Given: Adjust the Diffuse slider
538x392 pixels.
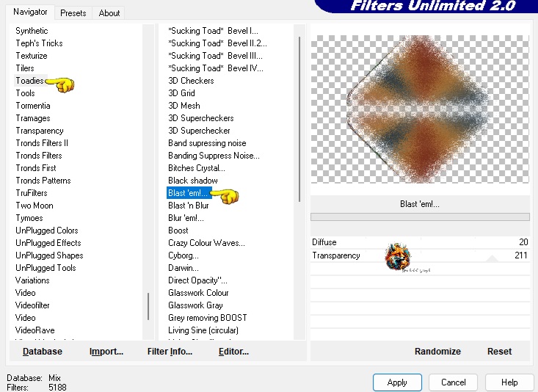Looking at the screenshot, I should click(420, 242).
